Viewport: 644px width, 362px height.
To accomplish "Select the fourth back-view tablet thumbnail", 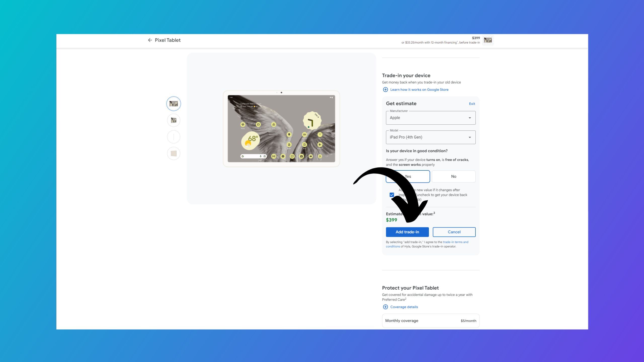I will coord(174,153).
